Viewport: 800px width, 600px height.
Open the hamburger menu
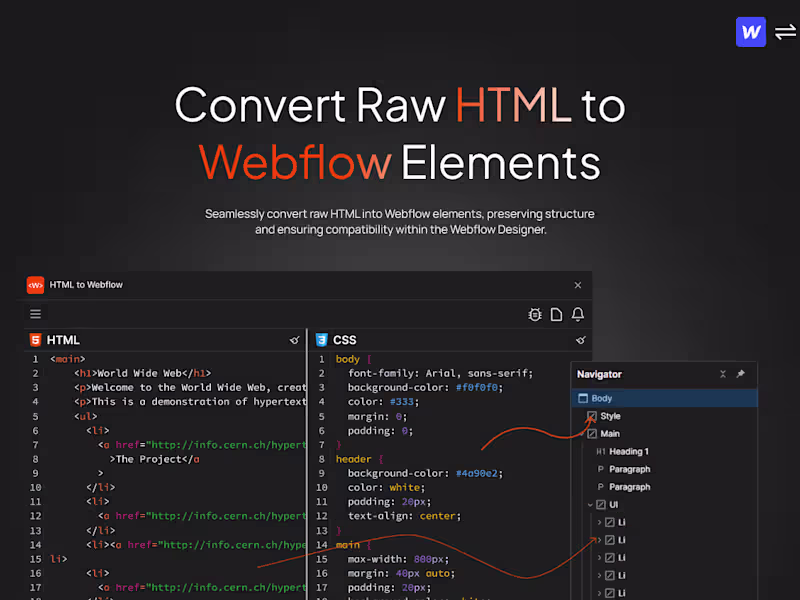coord(35,314)
